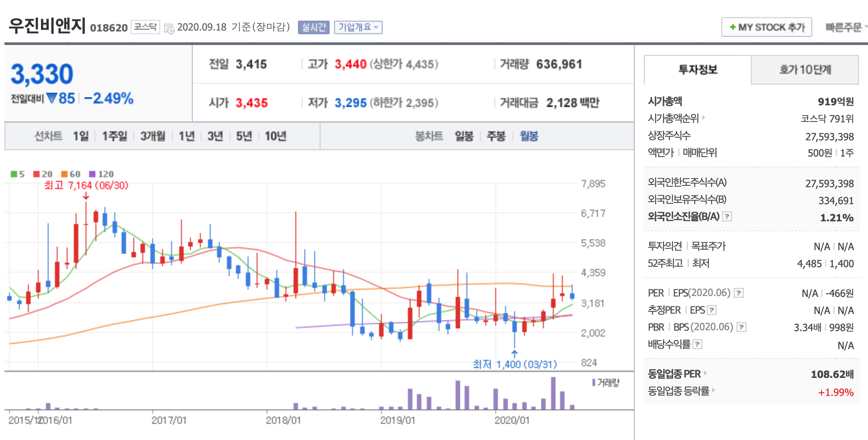
Task: Click the opening price value 3,435
Action: (252, 103)
